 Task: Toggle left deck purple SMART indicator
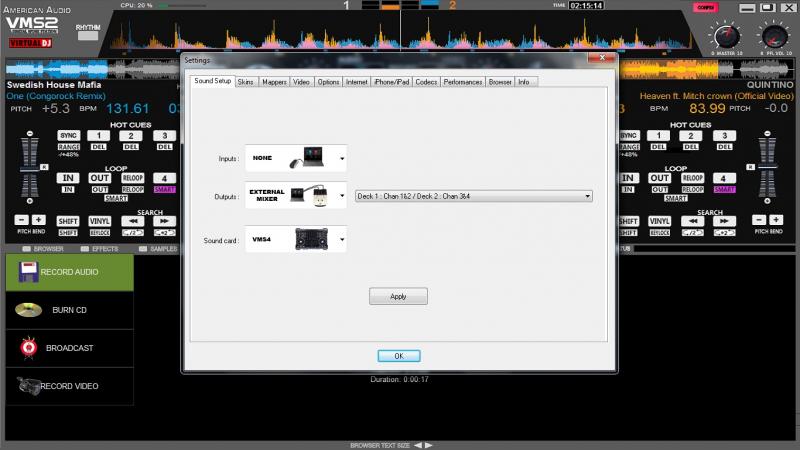tap(164, 189)
